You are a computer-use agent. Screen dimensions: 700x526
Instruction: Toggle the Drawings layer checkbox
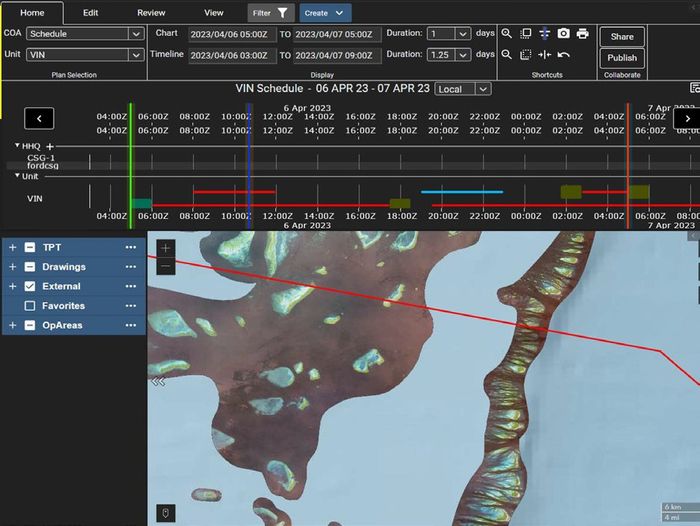[30, 267]
